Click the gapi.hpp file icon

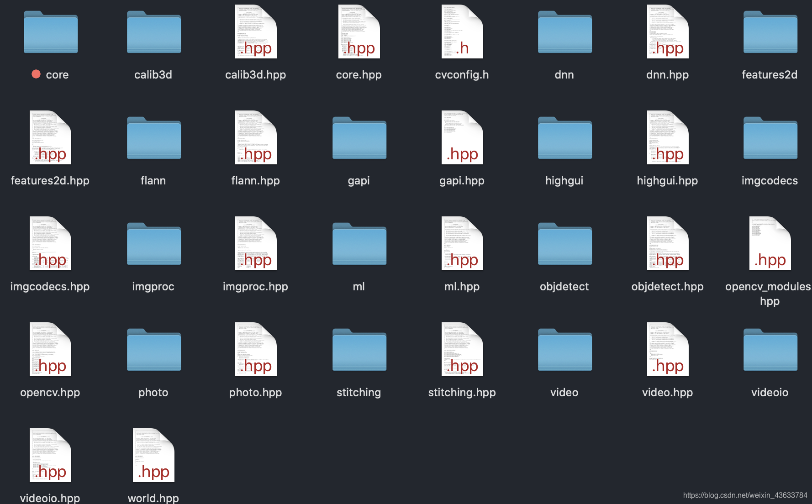click(462, 137)
